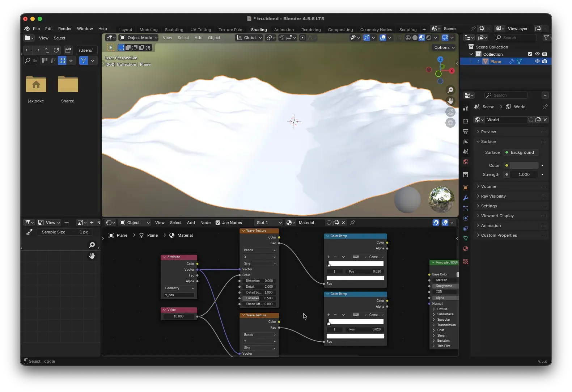Expand the Ray Visibility panel
The image size is (572, 392).
[493, 196]
